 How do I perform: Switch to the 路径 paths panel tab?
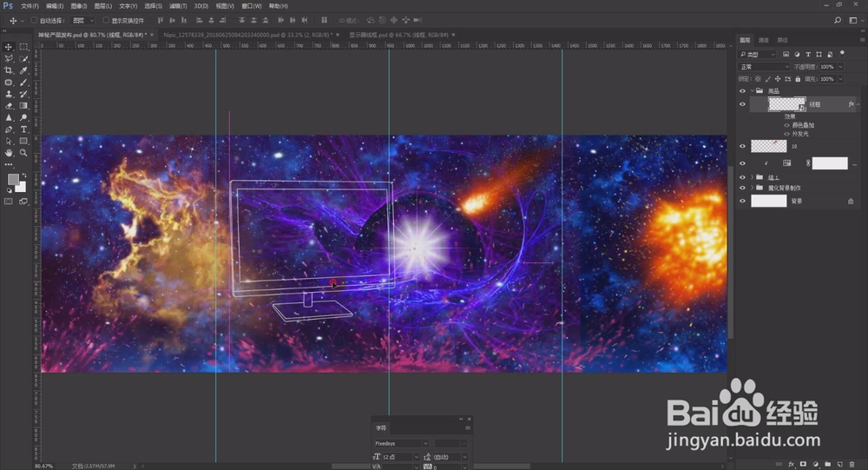coord(783,40)
